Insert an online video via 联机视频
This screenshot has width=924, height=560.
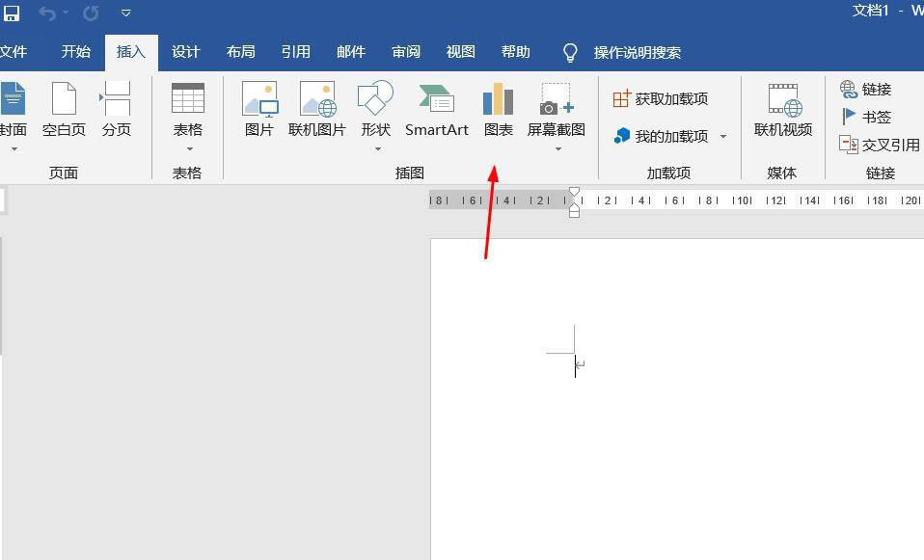click(782, 108)
